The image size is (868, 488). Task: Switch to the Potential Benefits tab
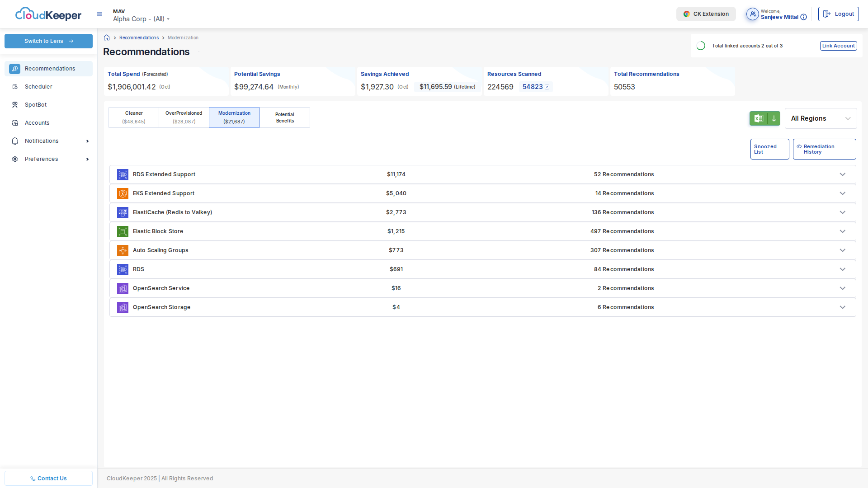pyautogui.click(x=285, y=117)
